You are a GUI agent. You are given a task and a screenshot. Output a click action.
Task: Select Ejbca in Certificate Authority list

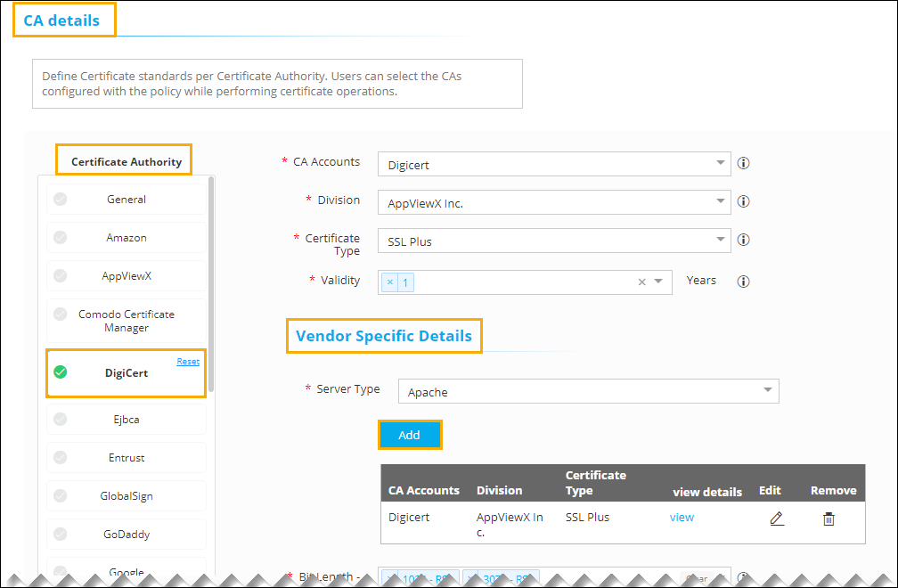click(x=126, y=420)
